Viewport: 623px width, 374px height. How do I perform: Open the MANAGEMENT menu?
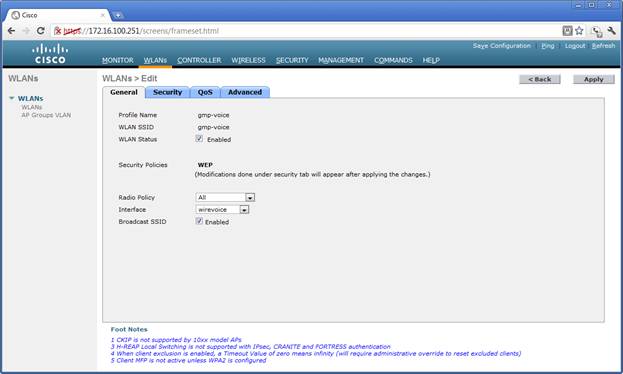tap(341, 60)
